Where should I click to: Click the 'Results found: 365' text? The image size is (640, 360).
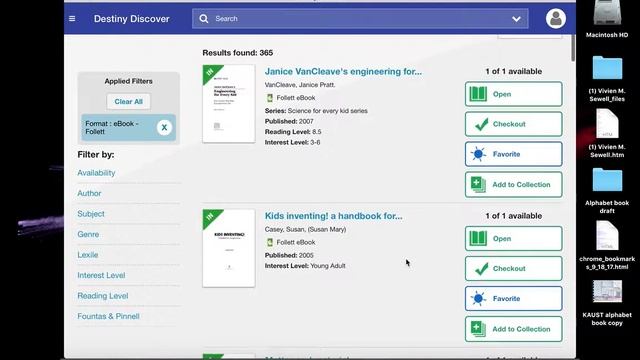(238, 53)
